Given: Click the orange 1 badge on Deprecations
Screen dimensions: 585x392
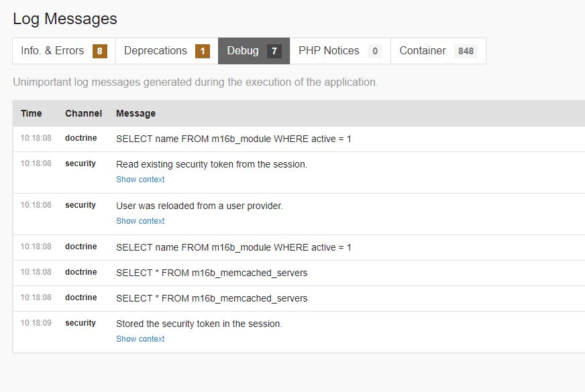Looking at the screenshot, I should (x=203, y=51).
